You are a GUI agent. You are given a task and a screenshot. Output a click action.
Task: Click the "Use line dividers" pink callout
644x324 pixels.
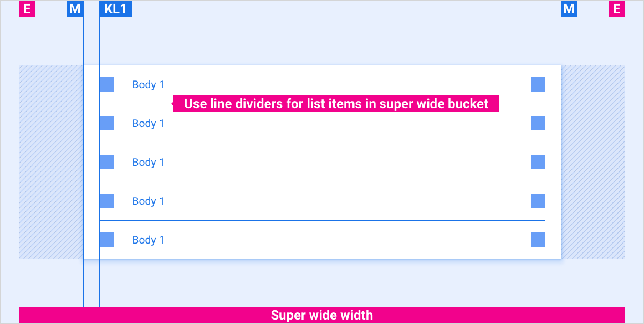click(x=336, y=104)
